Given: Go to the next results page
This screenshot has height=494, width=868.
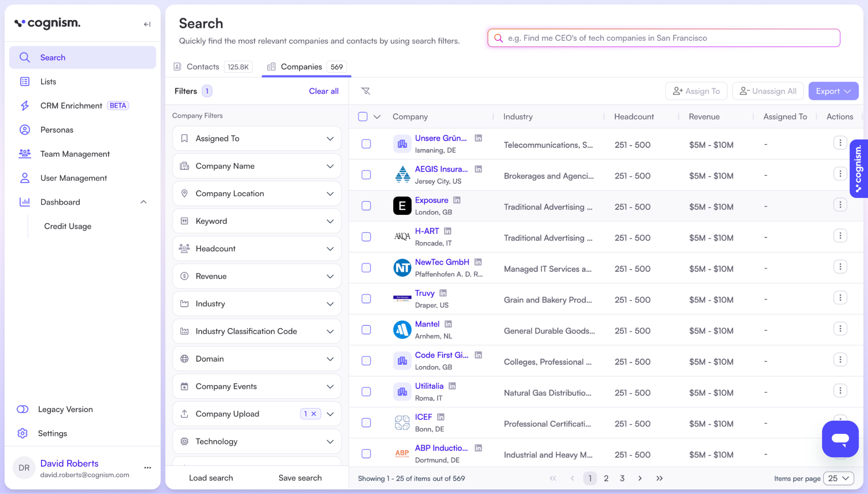Looking at the screenshot, I should pyautogui.click(x=640, y=478).
